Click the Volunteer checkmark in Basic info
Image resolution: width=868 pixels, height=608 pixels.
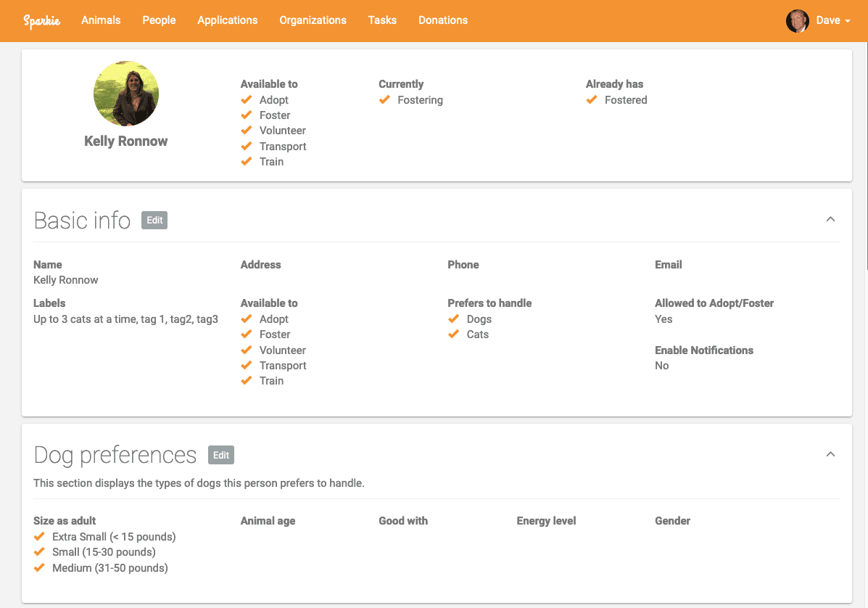point(247,350)
